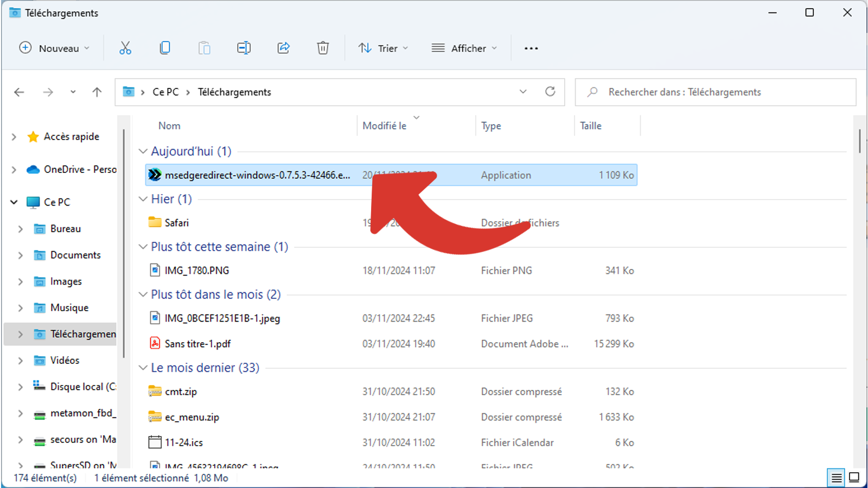Select OneDrive - Perso in navigation pane
The width and height of the screenshot is (868, 488).
pos(80,169)
